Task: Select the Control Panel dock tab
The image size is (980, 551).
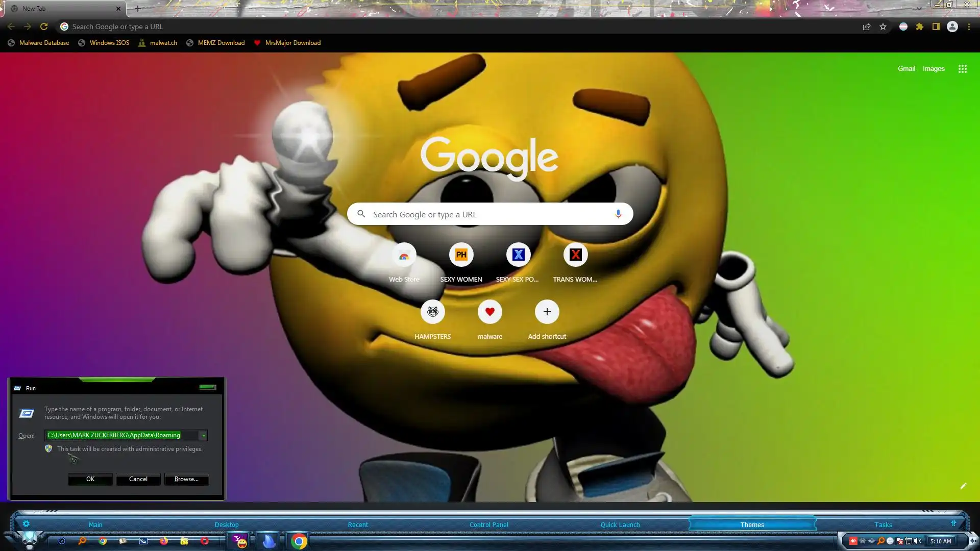Action: (488, 524)
